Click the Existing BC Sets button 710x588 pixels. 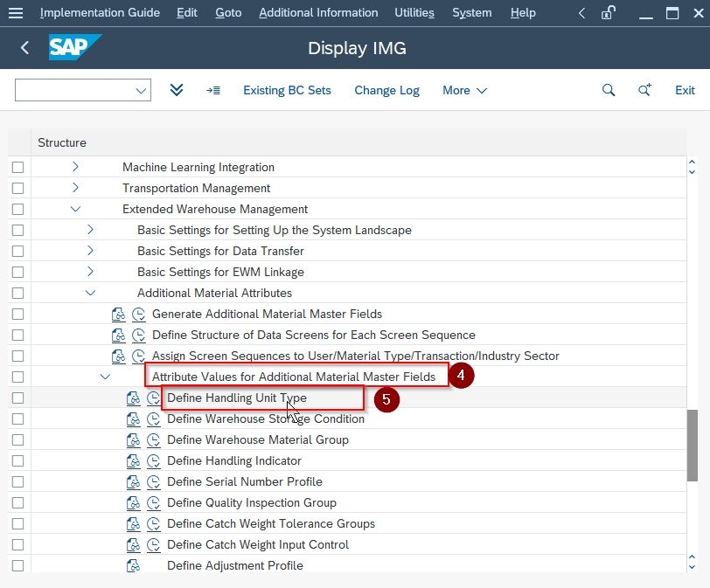(287, 91)
